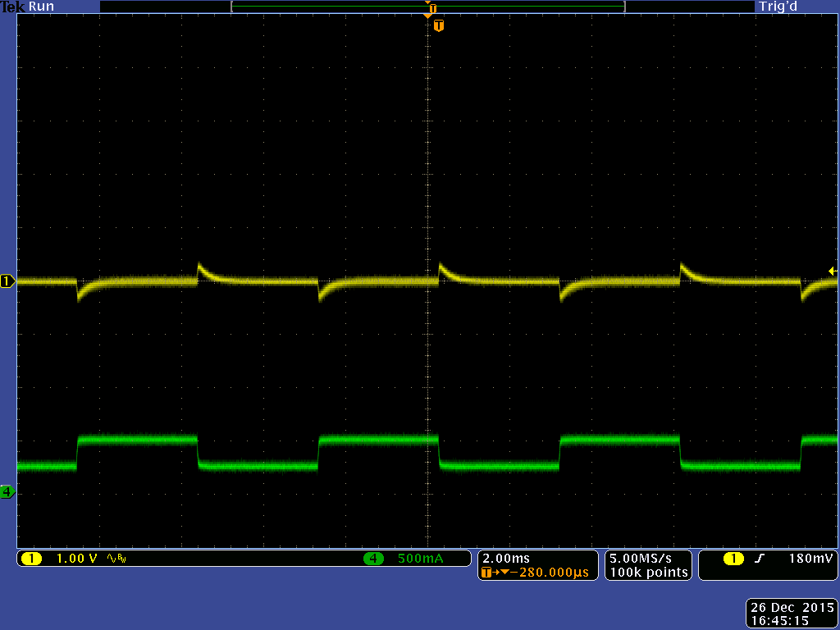Click the small T marker in record view bar
840x630 pixels.
[x=433, y=8]
